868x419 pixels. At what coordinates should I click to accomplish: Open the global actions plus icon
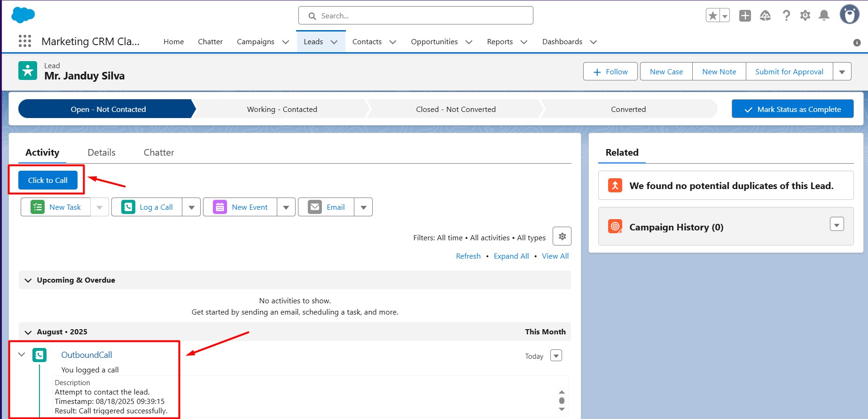point(745,16)
